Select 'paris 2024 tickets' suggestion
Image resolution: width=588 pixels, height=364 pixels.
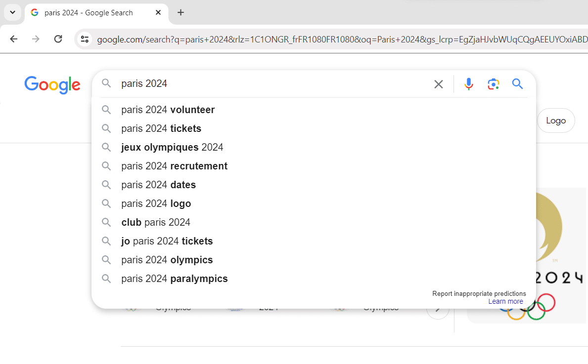[x=161, y=128]
